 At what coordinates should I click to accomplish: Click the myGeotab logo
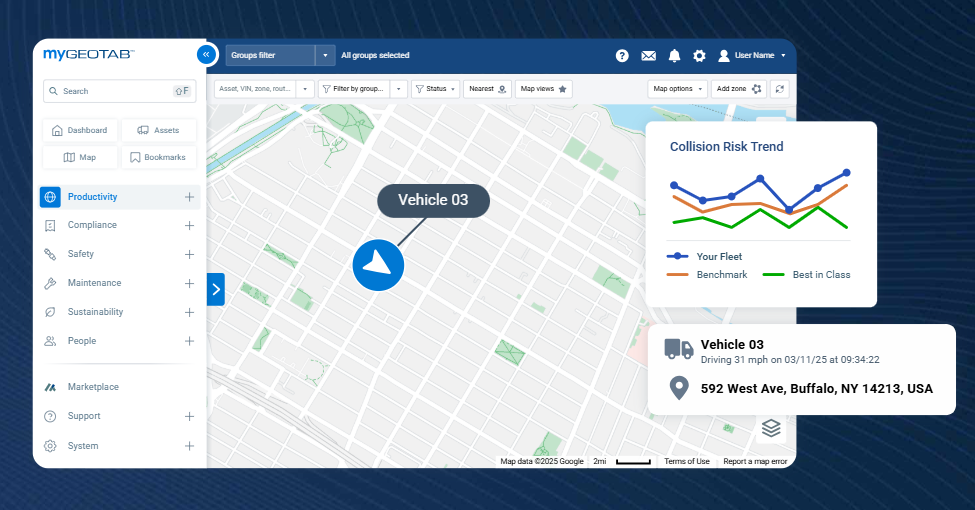pos(89,55)
